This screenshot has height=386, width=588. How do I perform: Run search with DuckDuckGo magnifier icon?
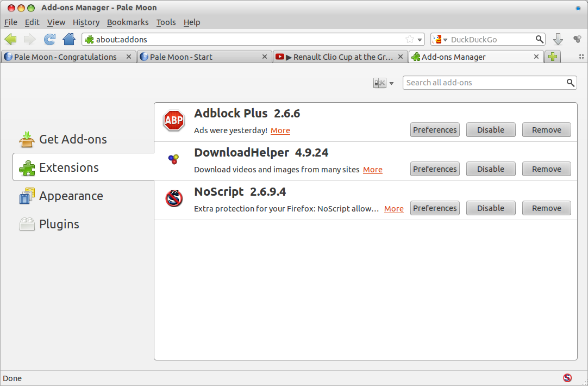click(x=540, y=39)
